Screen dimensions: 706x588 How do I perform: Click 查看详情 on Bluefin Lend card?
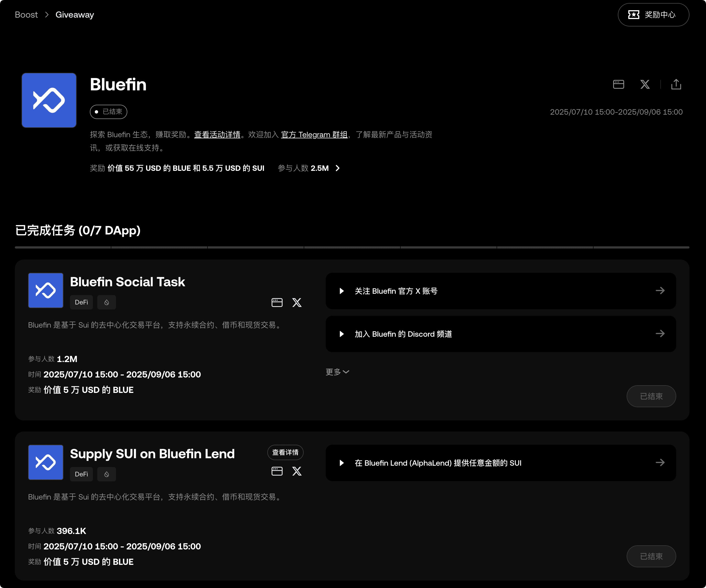pyautogui.click(x=285, y=452)
